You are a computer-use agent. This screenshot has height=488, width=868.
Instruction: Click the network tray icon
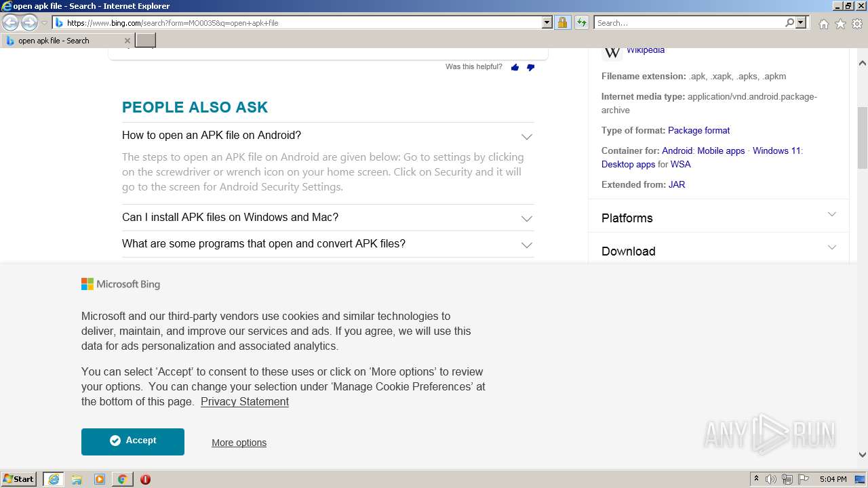coord(787,479)
